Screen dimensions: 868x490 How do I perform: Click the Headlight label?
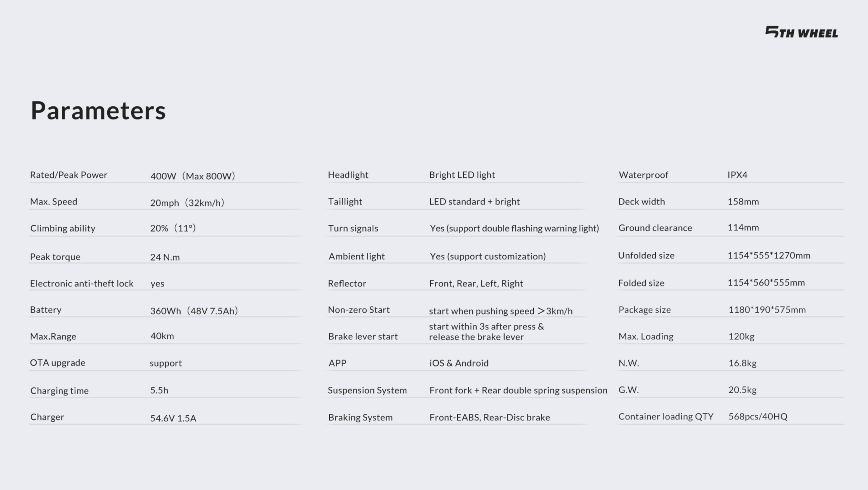click(348, 175)
